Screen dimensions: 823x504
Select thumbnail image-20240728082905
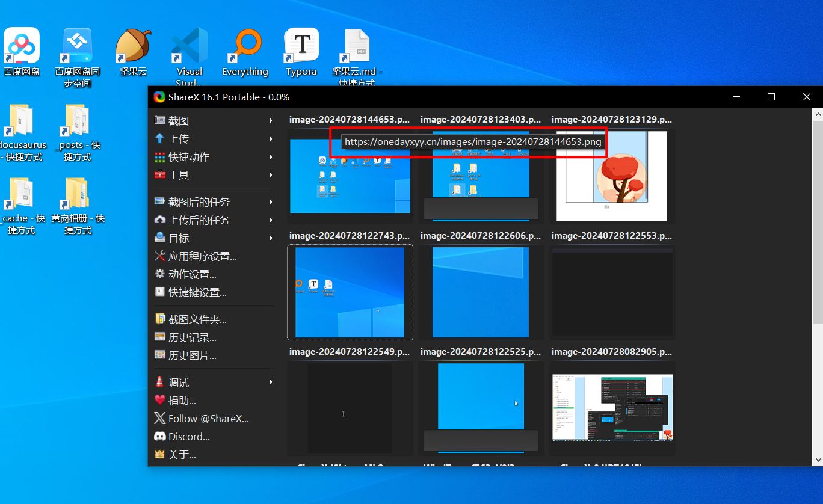pyautogui.click(x=612, y=408)
